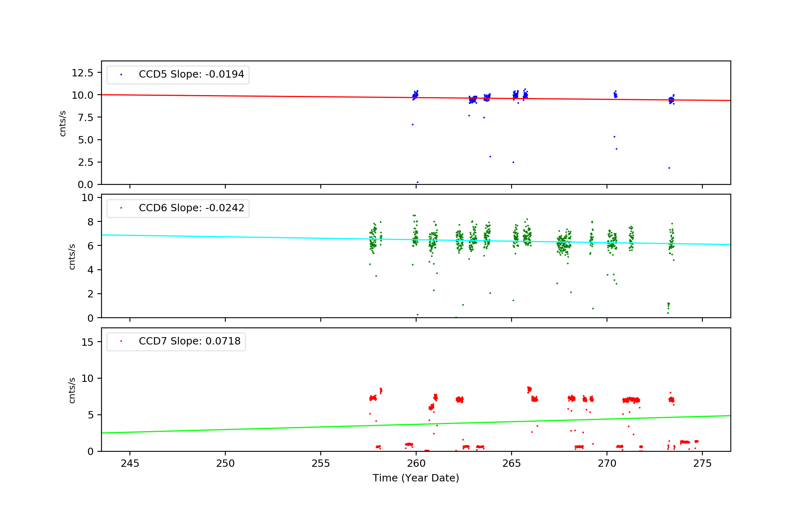Viewport: 812px width, 507px height.
Task: Click the red trend line in CCD5 plot
Action: click(x=244, y=96)
